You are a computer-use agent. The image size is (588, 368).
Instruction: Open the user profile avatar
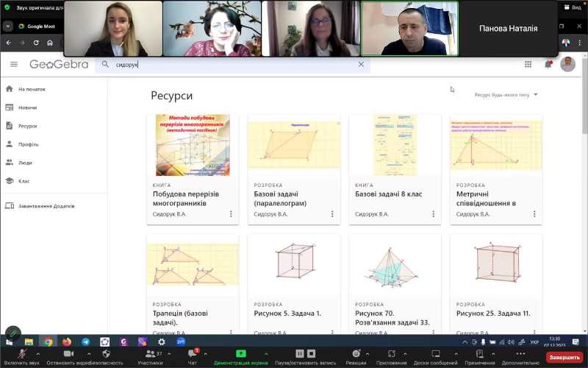click(567, 64)
